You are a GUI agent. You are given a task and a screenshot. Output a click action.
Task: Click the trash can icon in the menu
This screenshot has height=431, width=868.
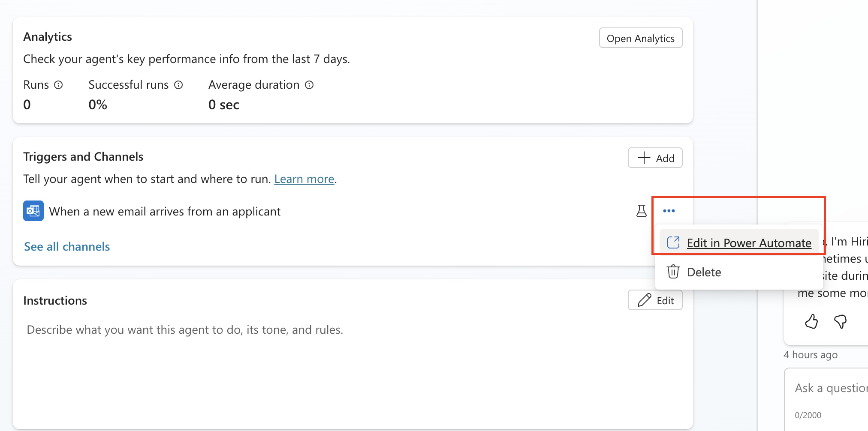673,272
